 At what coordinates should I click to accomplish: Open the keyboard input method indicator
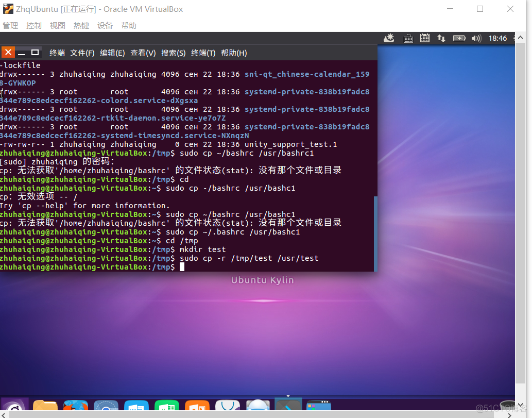[408, 39]
